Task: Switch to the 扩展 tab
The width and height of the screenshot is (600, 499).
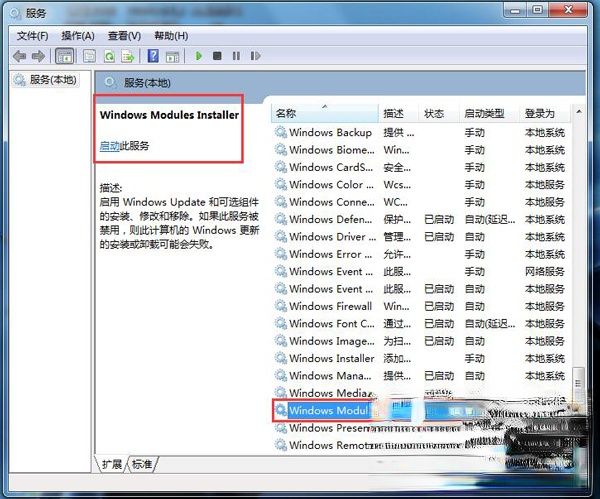Action: click(x=111, y=464)
